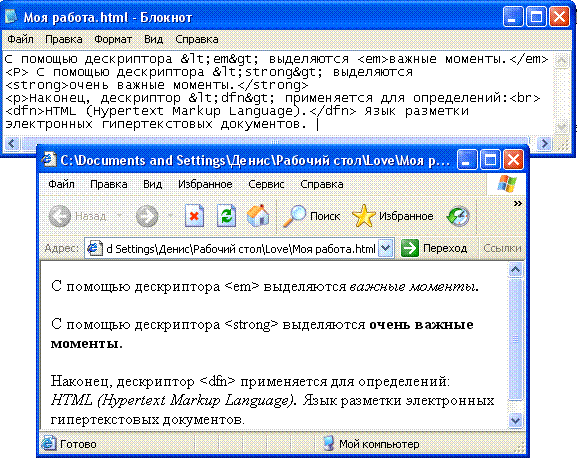
Task: Click the Forward arrow icon in browser
Action: point(147,216)
